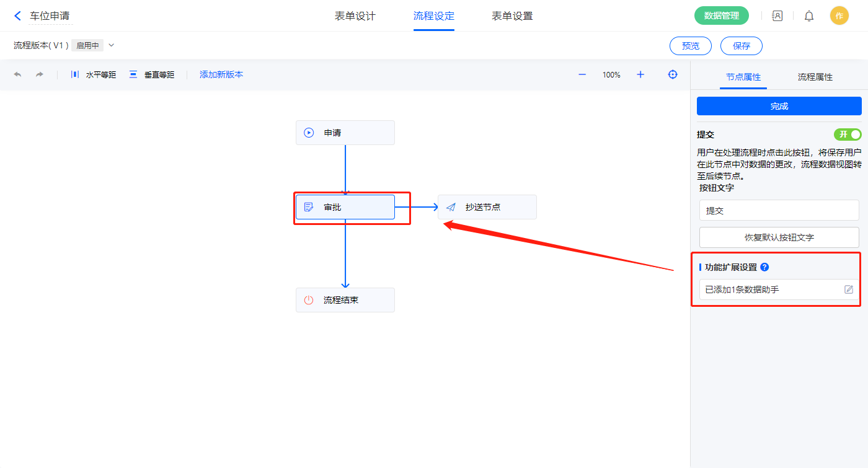The height and width of the screenshot is (468, 868).
Task: Click the undo arrow icon
Action: pos(17,74)
